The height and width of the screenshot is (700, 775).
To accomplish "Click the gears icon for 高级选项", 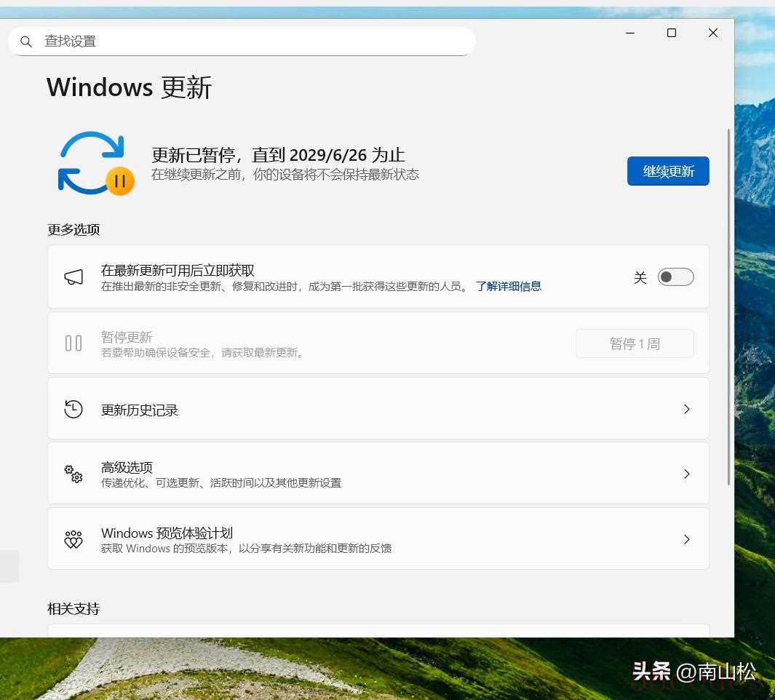I will pos(73,474).
